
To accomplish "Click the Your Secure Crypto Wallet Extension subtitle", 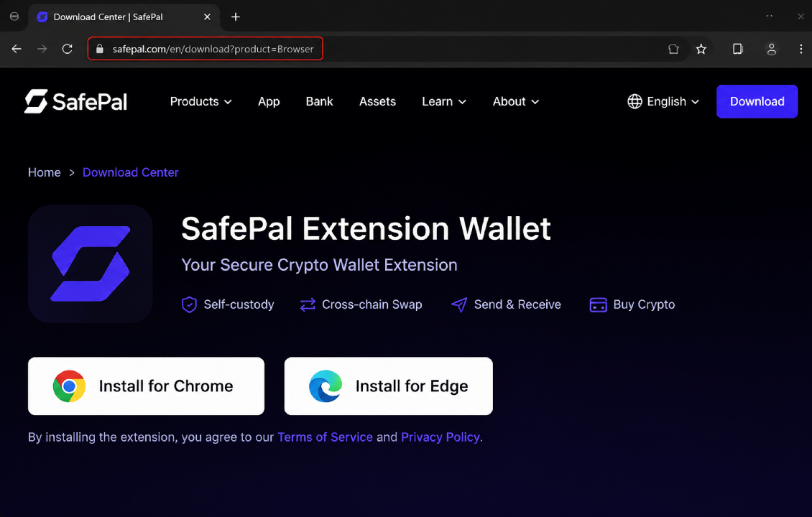I will (319, 265).
